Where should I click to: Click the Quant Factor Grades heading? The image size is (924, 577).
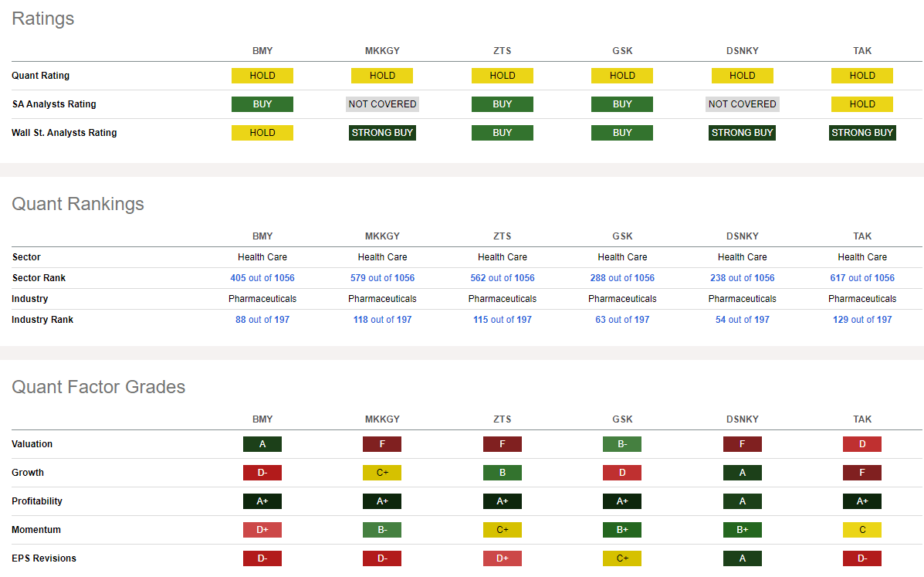click(99, 387)
